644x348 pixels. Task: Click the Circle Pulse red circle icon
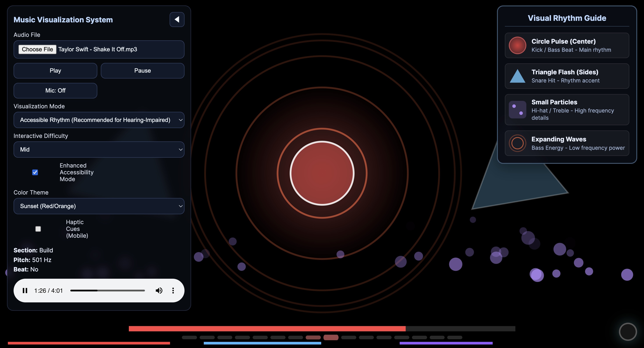coord(517,45)
